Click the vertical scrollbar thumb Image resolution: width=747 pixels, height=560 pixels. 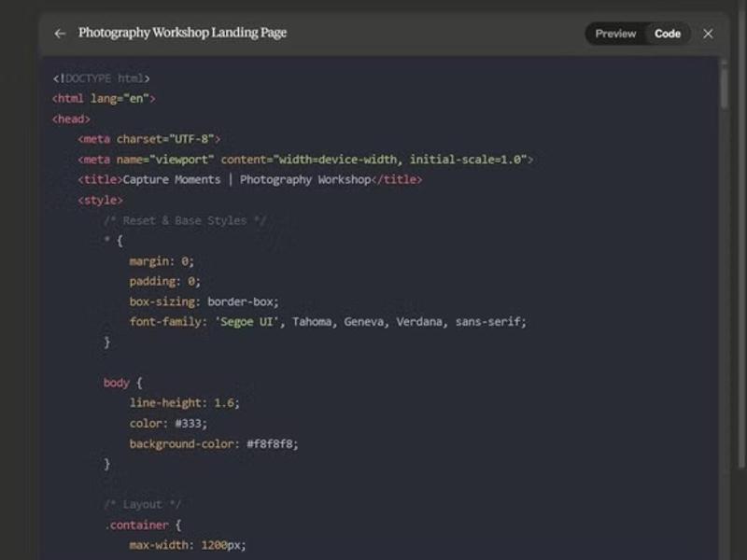click(x=723, y=89)
